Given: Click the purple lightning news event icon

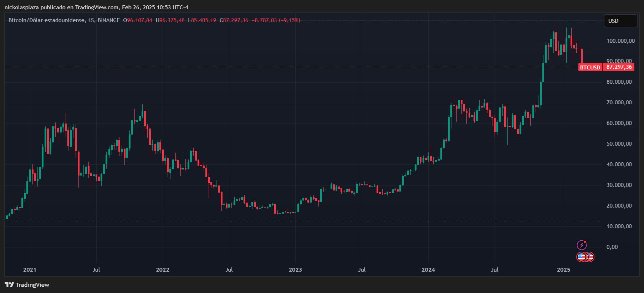Looking at the screenshot, I should (x=582, y=245).
